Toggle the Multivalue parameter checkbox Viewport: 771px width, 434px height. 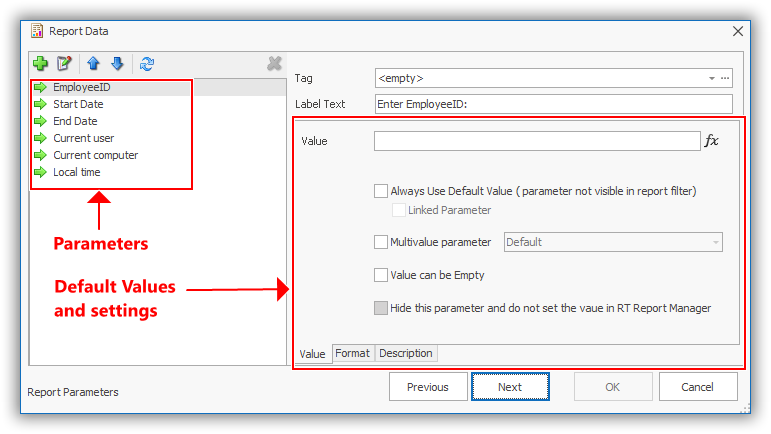pyautogui.click(x=380, y=242)
